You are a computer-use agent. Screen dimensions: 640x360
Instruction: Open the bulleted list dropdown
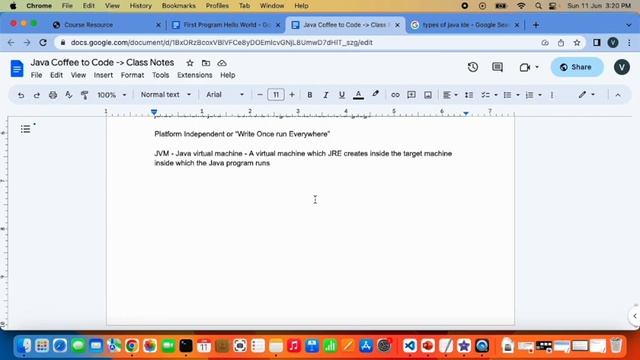tap(511, 95)
